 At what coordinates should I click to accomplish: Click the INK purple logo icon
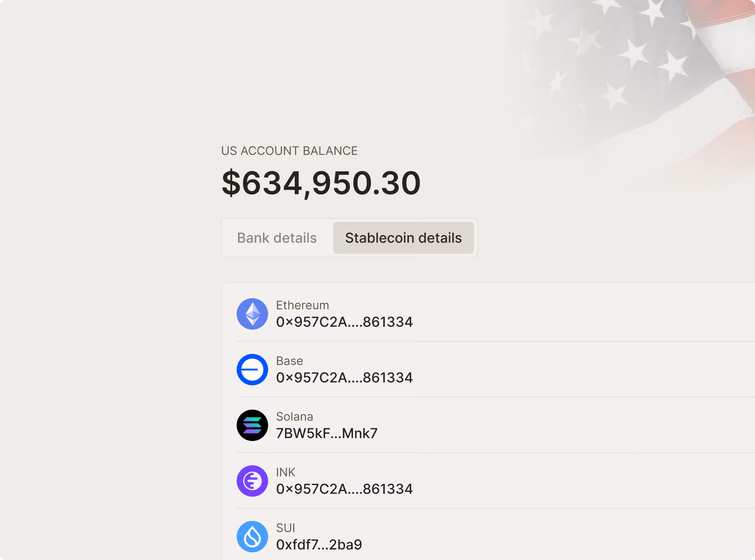(x=252, y=481)
